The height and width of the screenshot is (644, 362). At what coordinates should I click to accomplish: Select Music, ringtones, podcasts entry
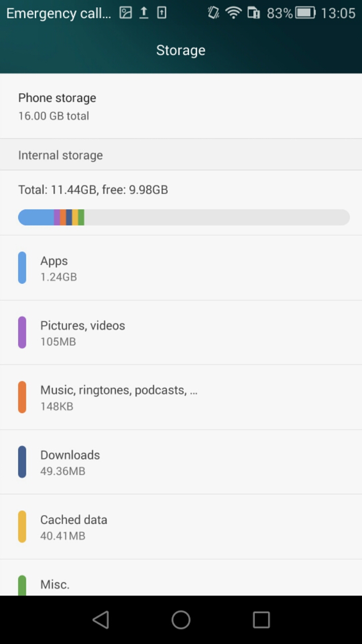[181, 397]
